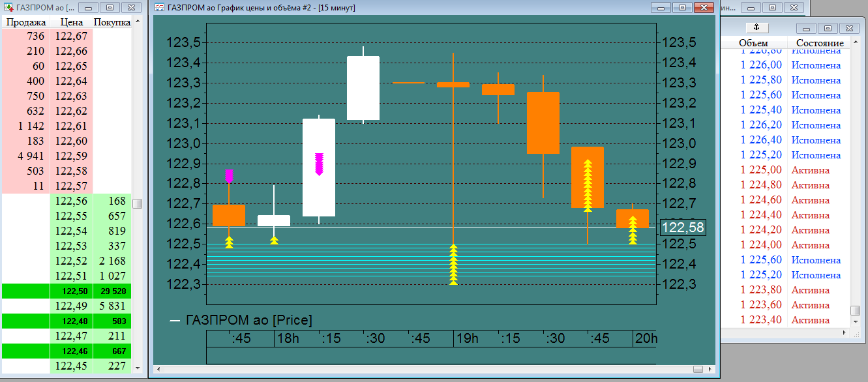This screenshot has height=382, width=868.
Task: Click Исполнена status in the 1 226,20 row
Action: 816,125
